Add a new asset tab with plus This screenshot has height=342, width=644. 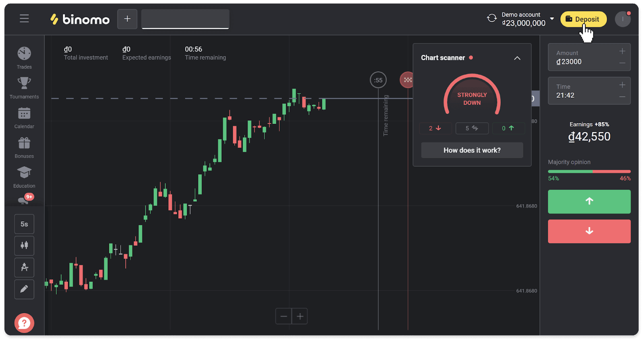click(127, 19)
